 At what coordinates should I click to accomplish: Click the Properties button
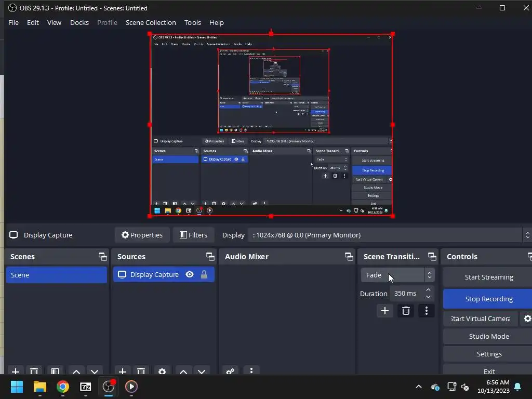142,235
